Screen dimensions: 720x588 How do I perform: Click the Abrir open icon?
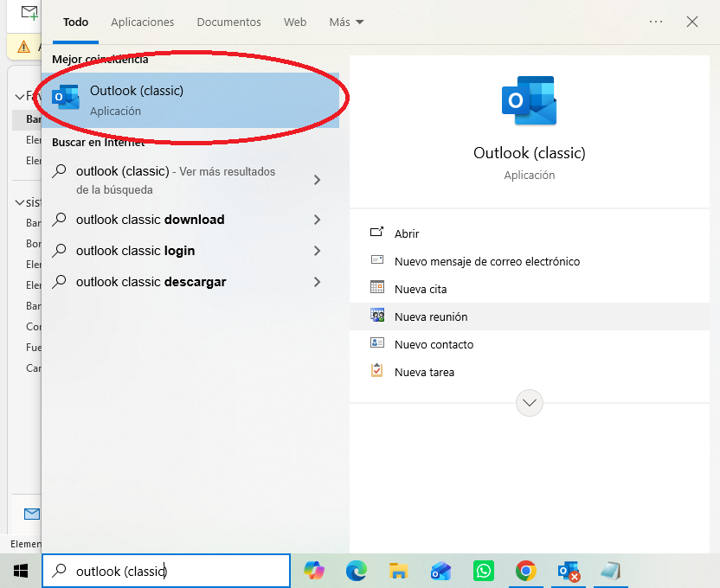[377, 232]
